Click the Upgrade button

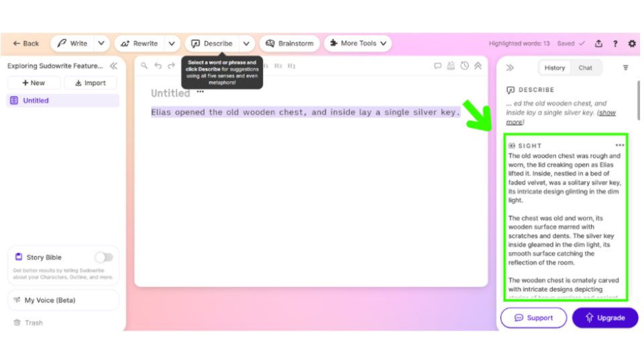605,318
